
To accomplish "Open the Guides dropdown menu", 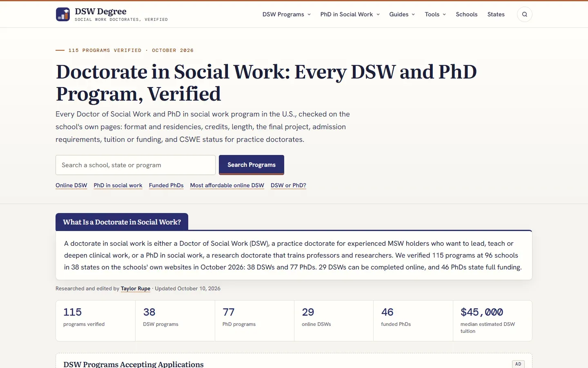I will [402, 14].
